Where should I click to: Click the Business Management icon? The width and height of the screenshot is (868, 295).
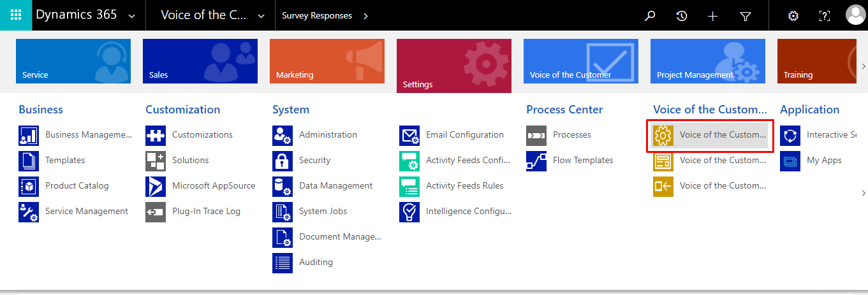point(29,135)
